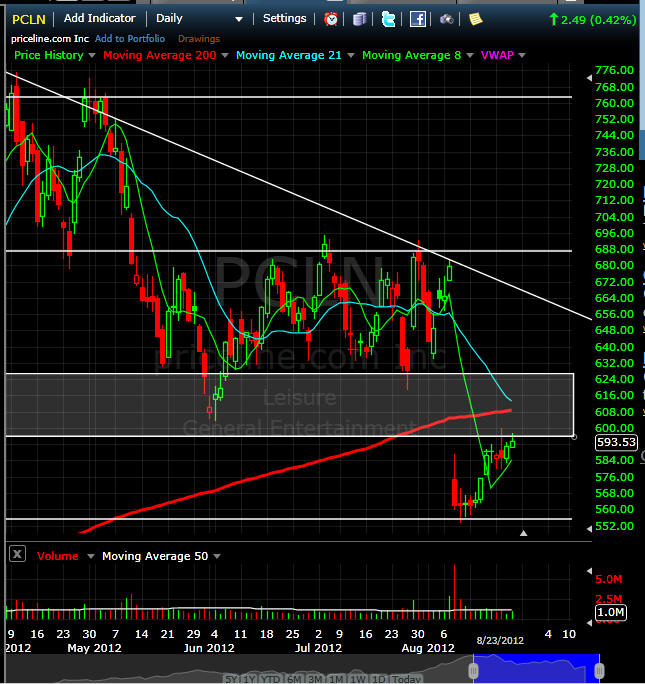This screenshot has height=684, width=645.
Task: Expand Moving Average 21 options arrow
Action: pos(351,55)
